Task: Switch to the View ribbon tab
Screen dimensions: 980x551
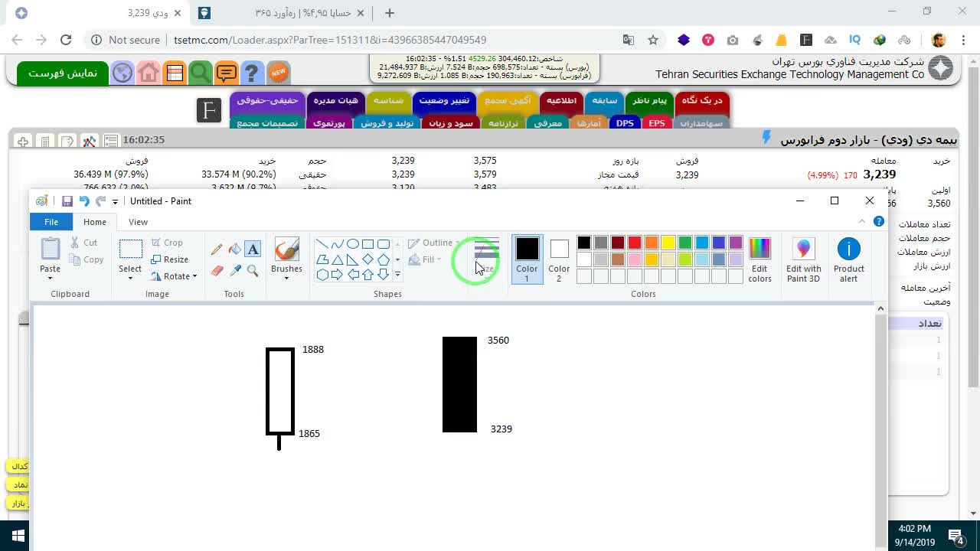Action: coord(139,222)
